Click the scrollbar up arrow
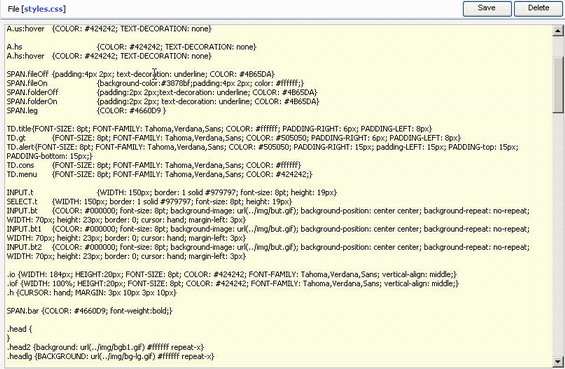 (558, 31)
